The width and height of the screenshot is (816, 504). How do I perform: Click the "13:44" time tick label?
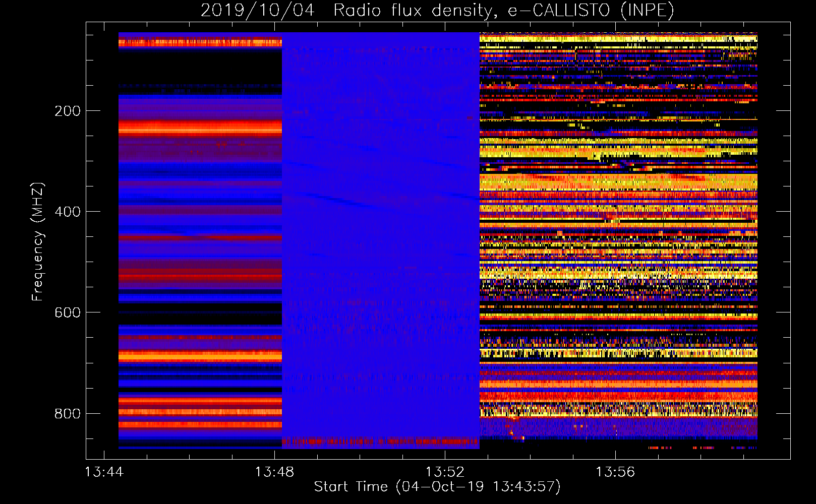(x=104, y=472)
